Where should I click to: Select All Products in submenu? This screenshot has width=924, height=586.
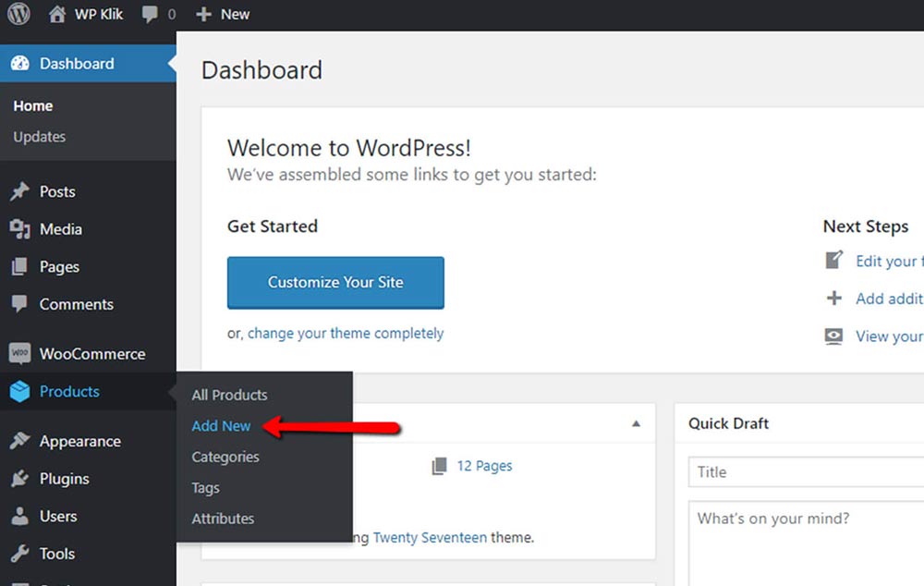[229, 395]
